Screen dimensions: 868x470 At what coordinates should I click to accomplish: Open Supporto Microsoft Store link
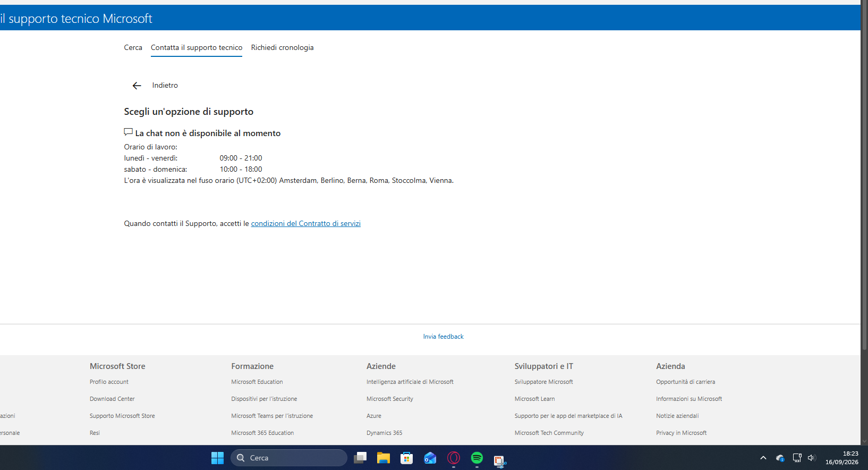[x=122, y=416]
